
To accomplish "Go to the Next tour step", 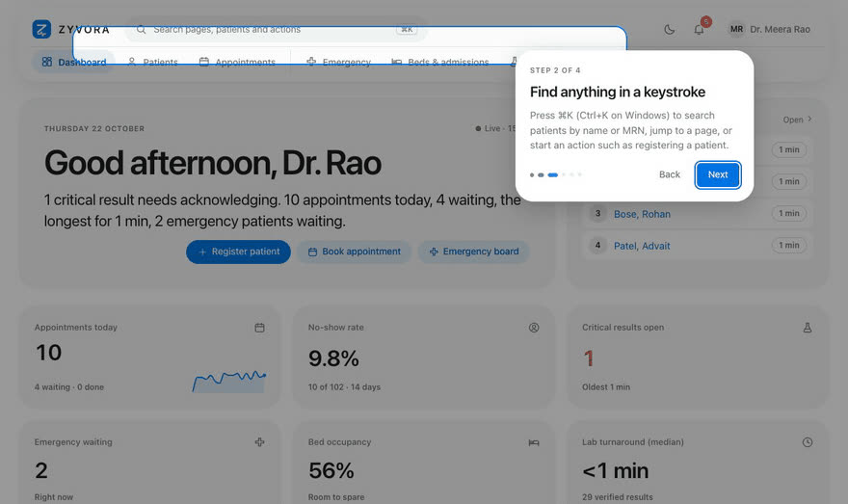I will click(x=718, y=174).
